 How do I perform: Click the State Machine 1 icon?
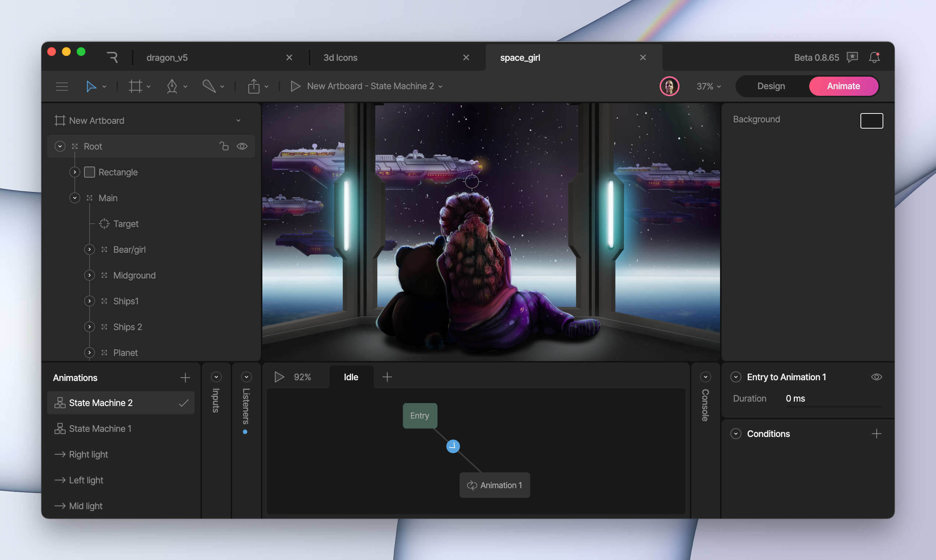[x=60, y=429]
